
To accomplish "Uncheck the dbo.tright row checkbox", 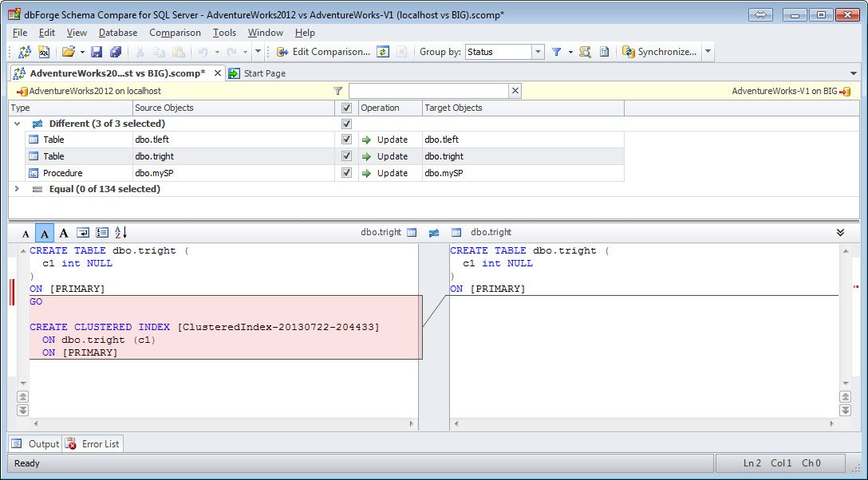I will pos(346,156).
